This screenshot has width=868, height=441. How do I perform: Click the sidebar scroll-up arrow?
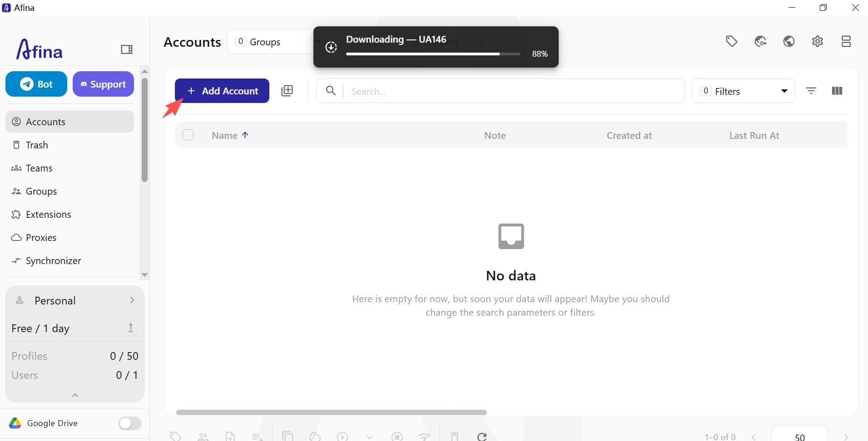pos(144,71)
